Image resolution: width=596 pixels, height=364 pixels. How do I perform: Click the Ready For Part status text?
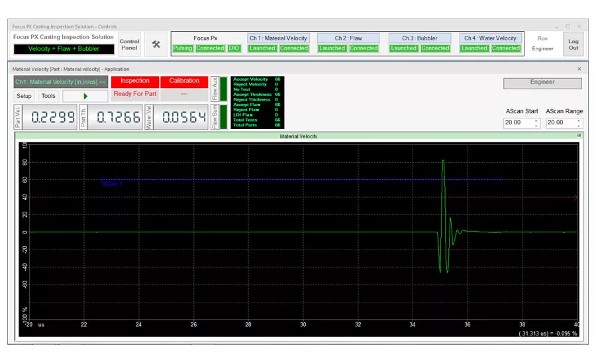pos(135,94)
